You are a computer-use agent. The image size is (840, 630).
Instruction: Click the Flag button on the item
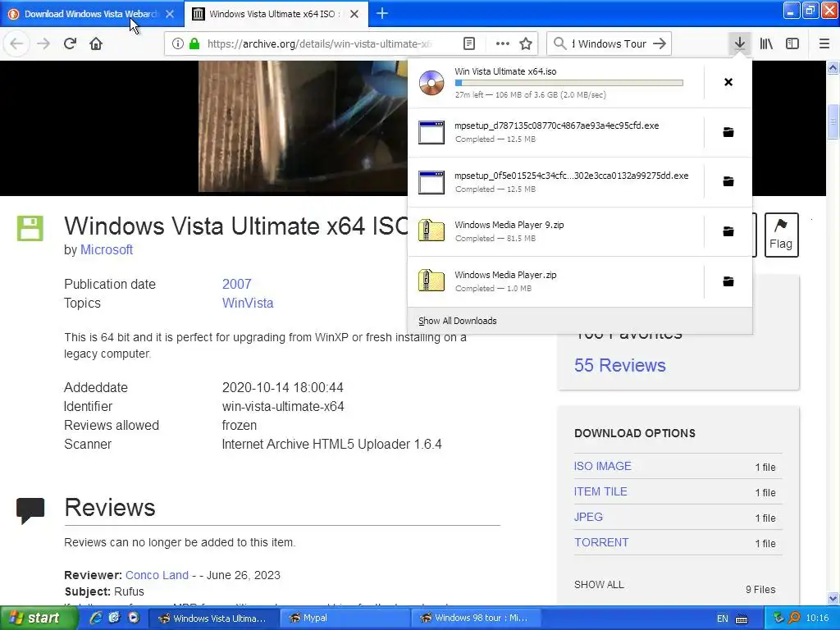click(781, 235)
